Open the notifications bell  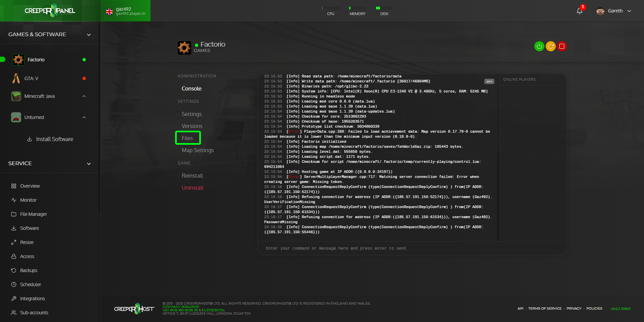click(579, 11)
